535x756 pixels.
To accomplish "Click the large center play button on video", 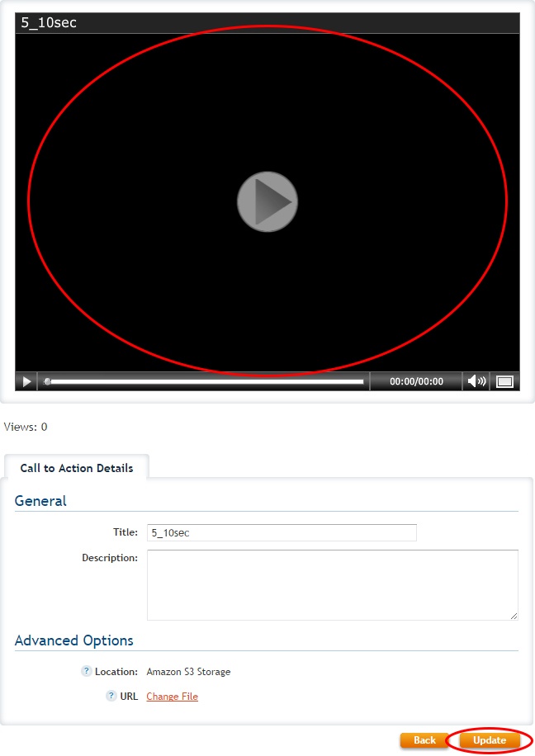I will [267, 201].
